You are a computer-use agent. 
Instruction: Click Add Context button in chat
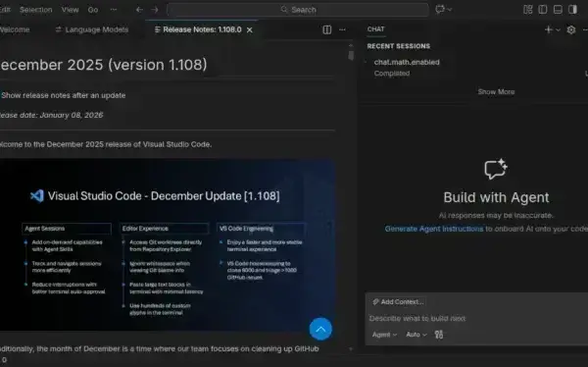pos(398,302)
